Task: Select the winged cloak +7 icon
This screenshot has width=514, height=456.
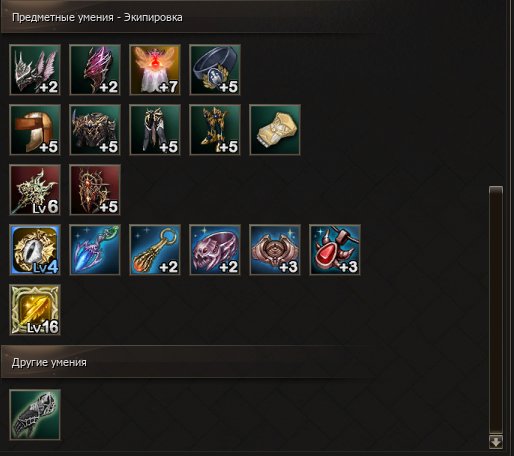Action: (155, 70)
